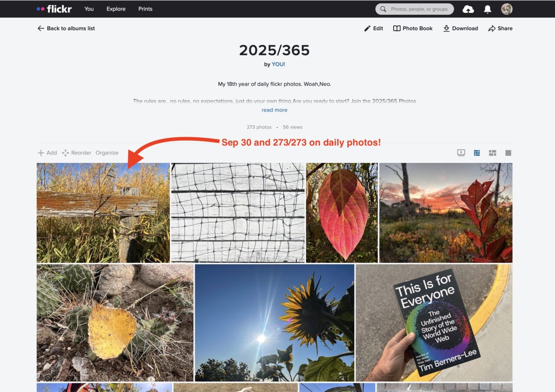Screen dimensions: 555x392
Task: Click the photos, people, or groups search field
Action: coord(415,9)
